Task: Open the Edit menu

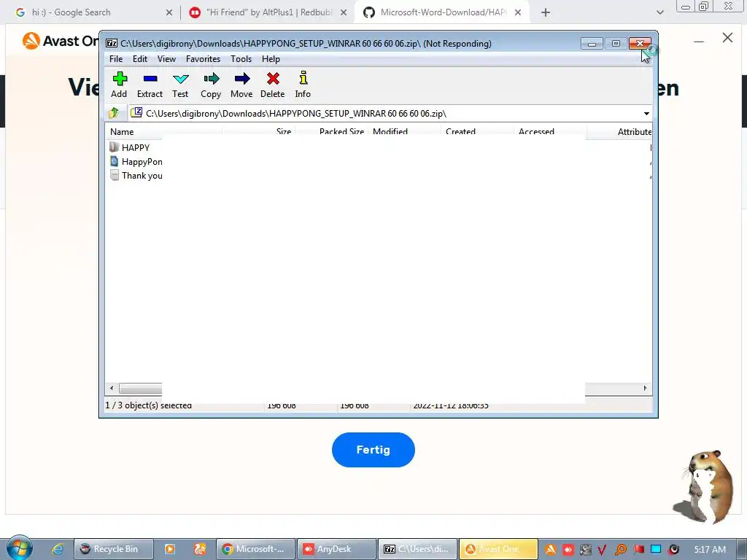Action: [140, 58]
